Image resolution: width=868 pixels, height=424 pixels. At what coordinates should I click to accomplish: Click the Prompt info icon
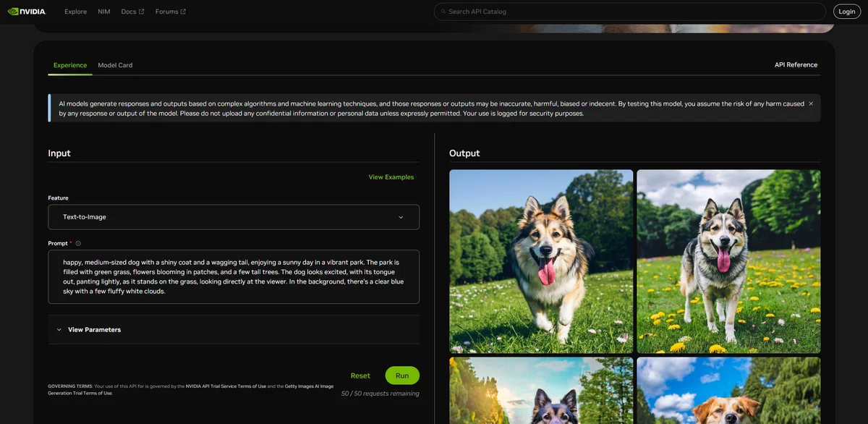(x=78, y=244)
